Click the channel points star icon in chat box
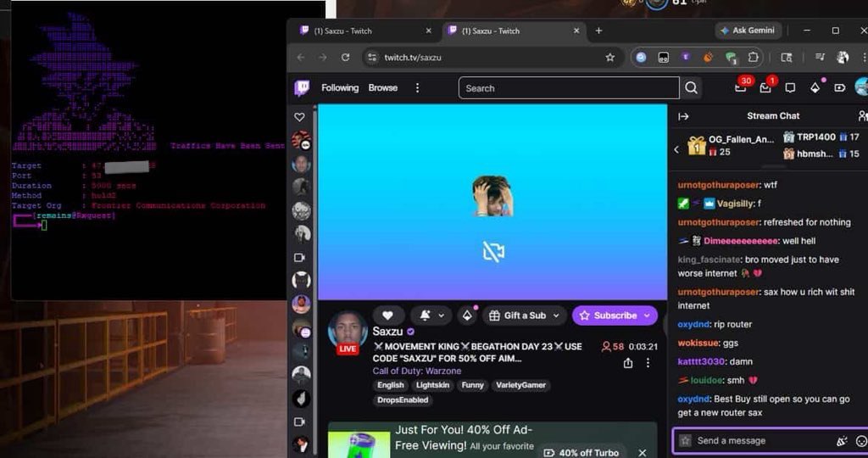 point(685,441)
